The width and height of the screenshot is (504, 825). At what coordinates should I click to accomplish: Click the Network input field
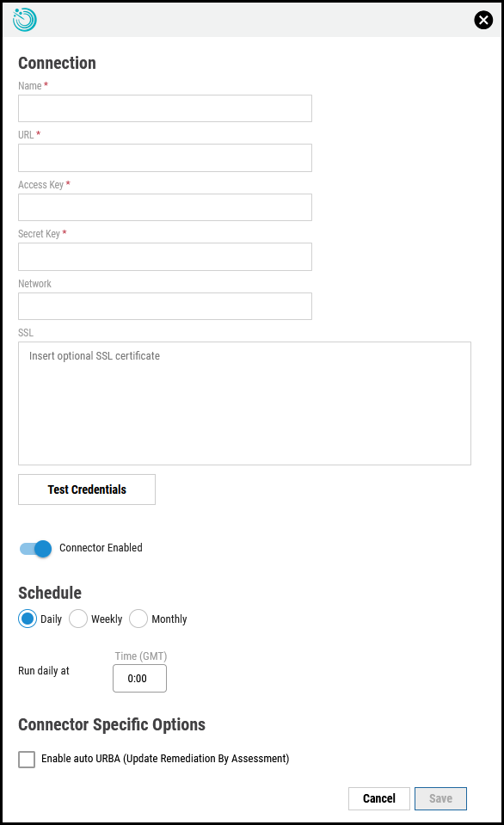tap(164, 305)
